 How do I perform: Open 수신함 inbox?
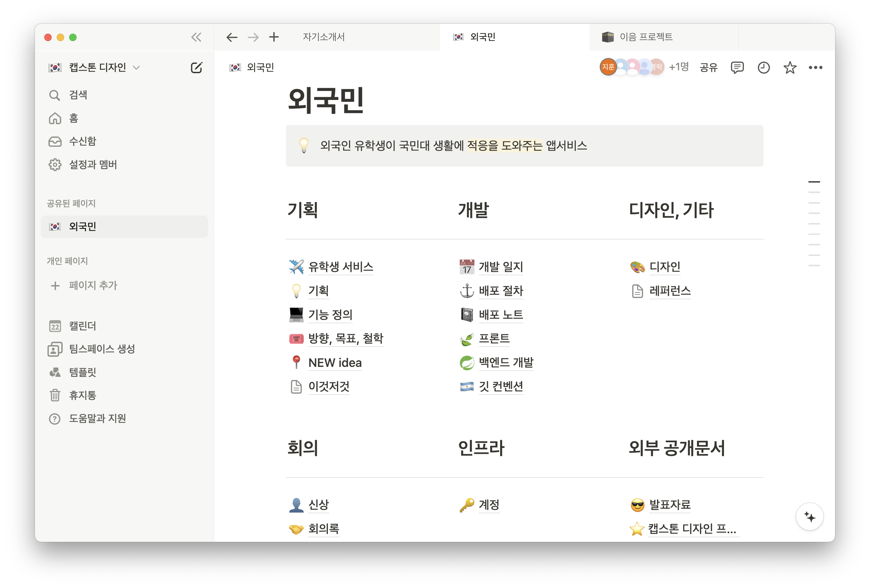(124, 141)
